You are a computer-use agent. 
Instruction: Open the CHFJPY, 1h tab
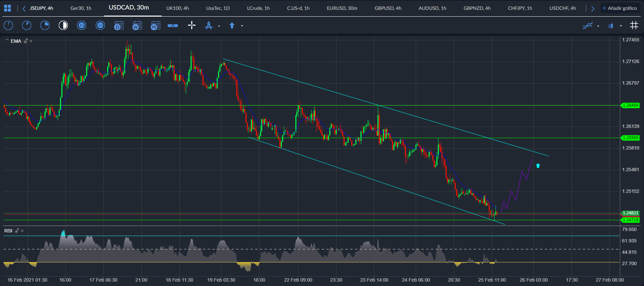520,8
